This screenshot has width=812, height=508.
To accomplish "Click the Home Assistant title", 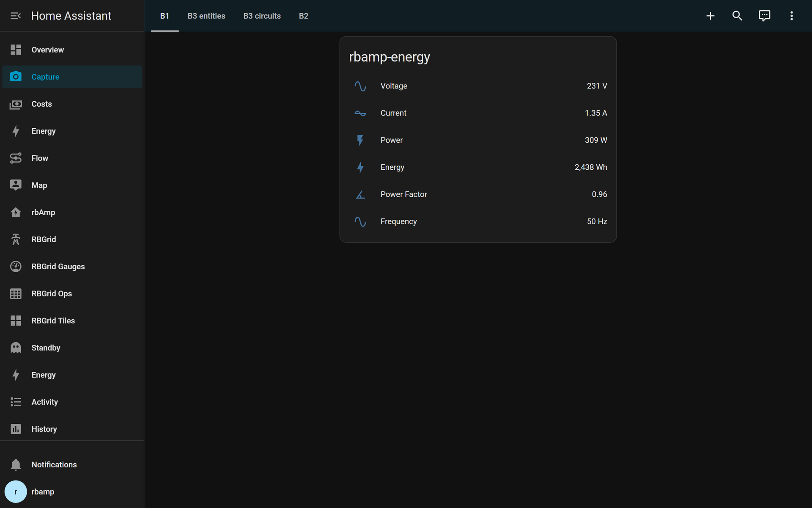I will [71, 16].
